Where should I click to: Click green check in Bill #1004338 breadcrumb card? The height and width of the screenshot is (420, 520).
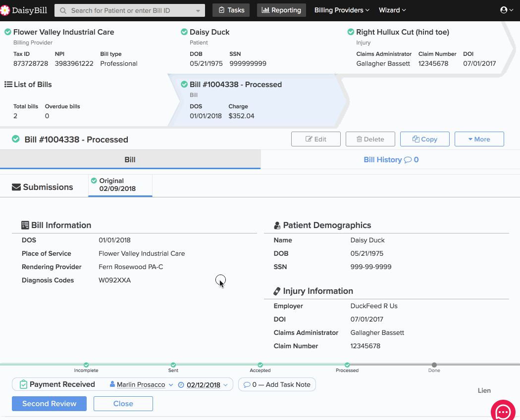184,85
